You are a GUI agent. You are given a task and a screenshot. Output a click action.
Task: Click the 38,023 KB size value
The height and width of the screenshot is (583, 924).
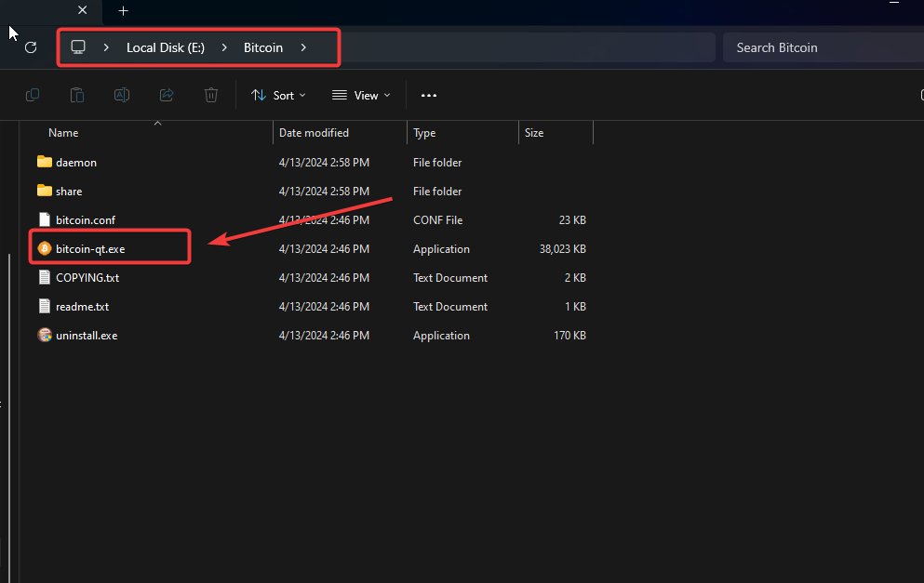pyautogui.click(x=563, y=249)
